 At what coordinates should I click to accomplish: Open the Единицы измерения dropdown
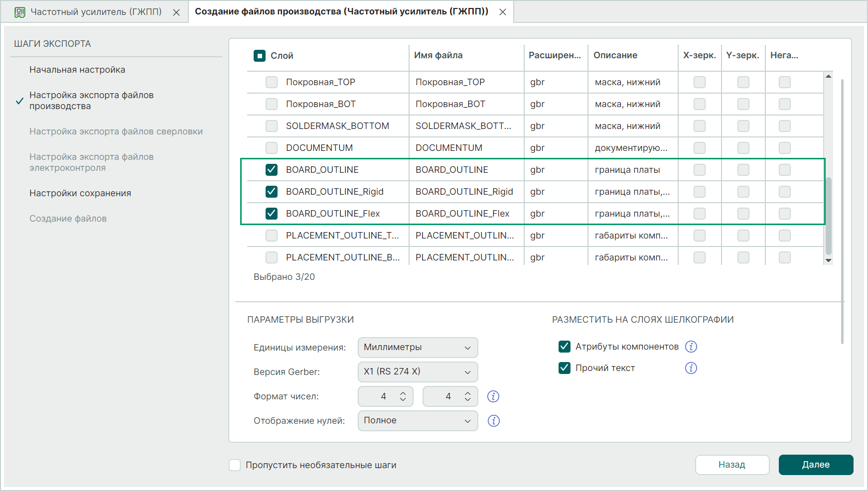click(418, 348)
